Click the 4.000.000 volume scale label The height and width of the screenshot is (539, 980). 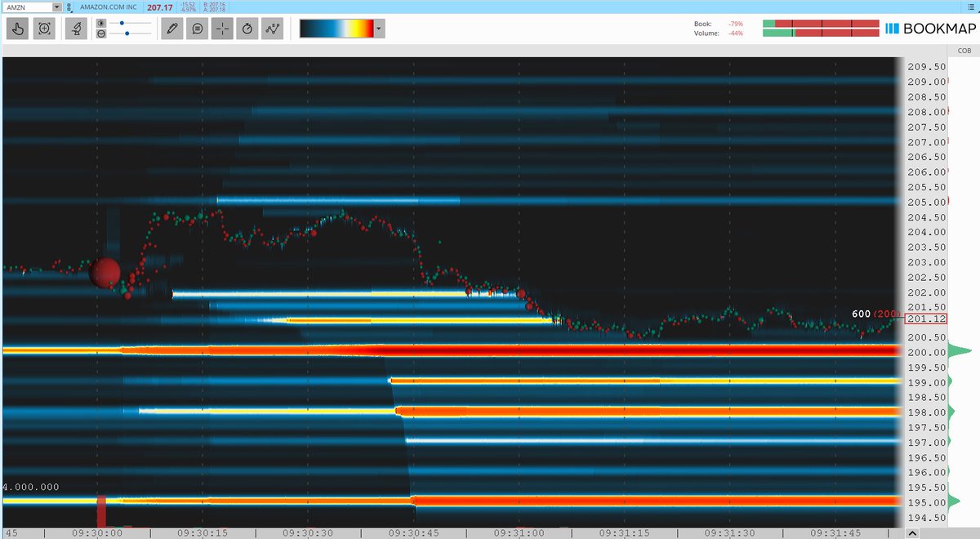coord(31,487)
